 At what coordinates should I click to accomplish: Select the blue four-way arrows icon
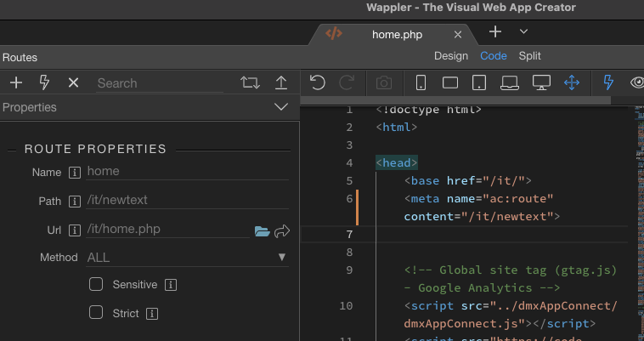pyautogui.click(x=571, y=82)
